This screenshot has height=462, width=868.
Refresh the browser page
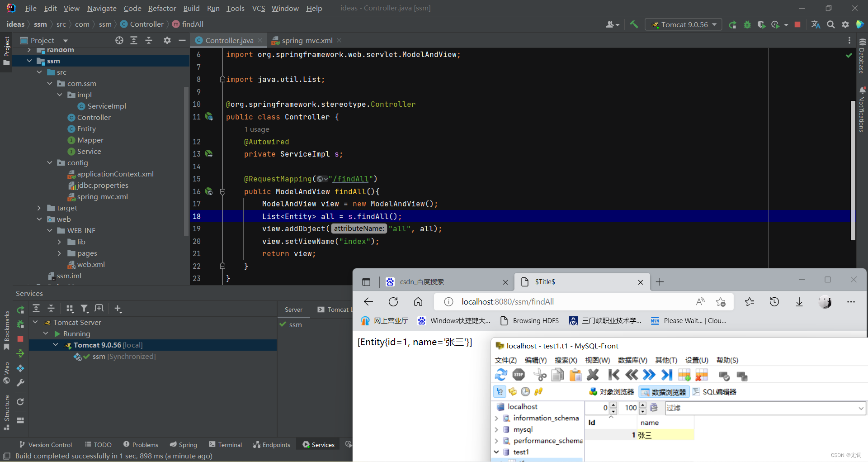(x=393, y=302)
